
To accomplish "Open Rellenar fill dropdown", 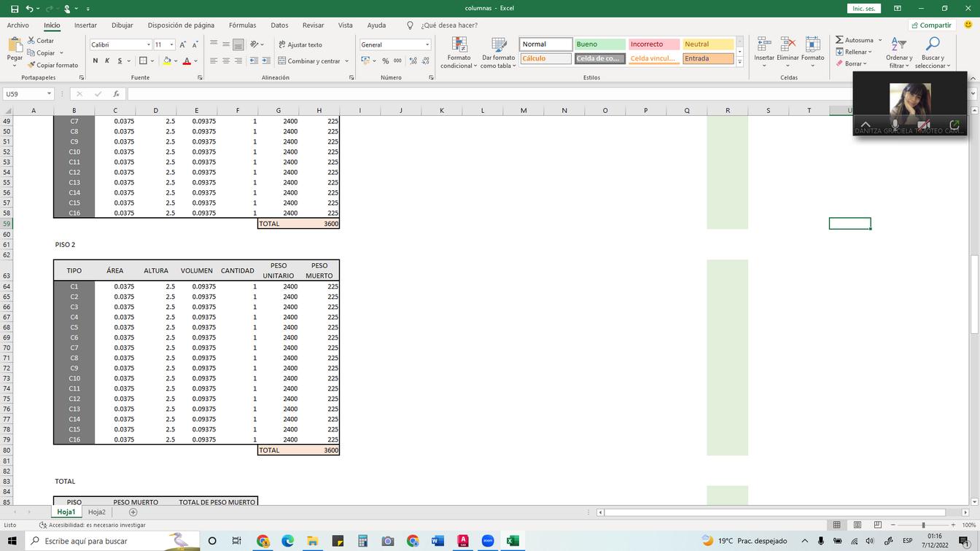I will 853,52.
